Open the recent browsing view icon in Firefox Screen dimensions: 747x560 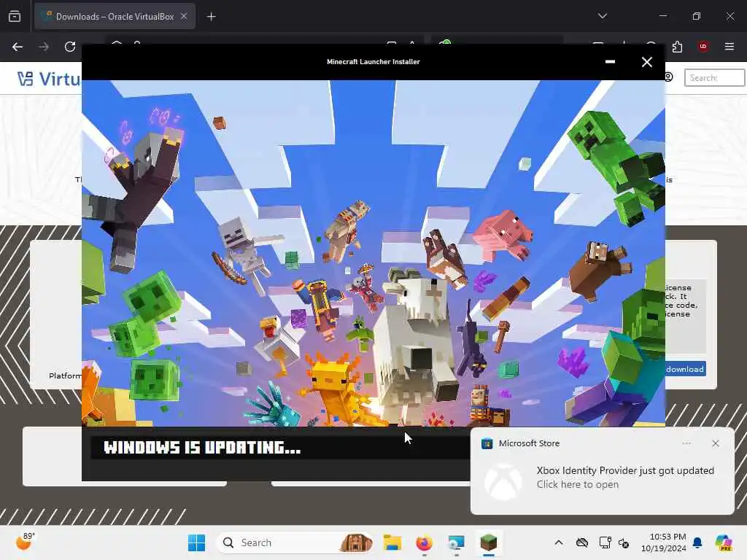[x=15, y=16]
